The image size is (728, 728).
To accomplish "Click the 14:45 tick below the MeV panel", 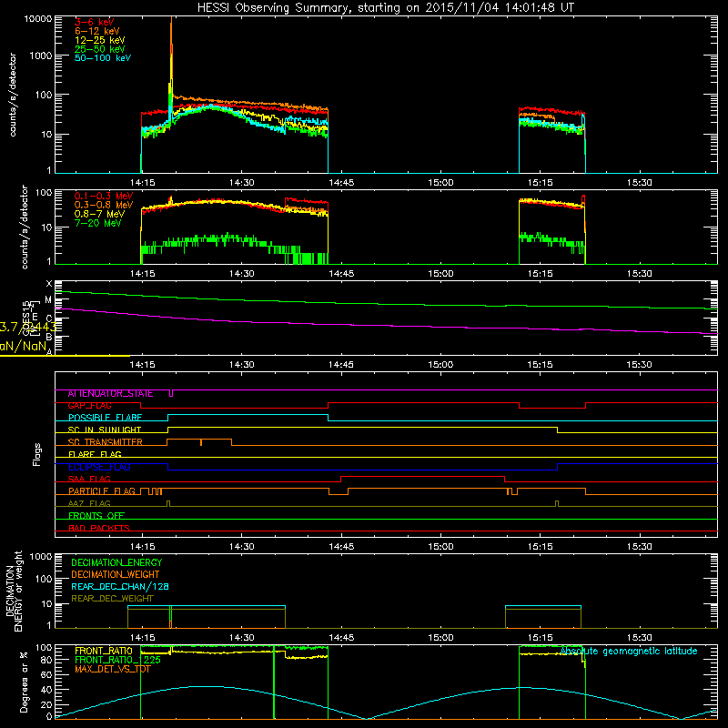I will tap(340, 274).
